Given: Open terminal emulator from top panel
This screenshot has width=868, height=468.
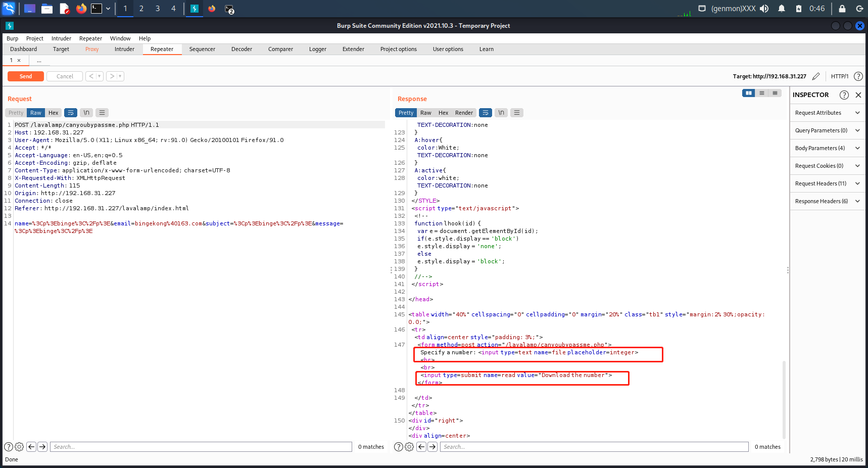Looking at the screenshot, I should [x=97, y=9].
